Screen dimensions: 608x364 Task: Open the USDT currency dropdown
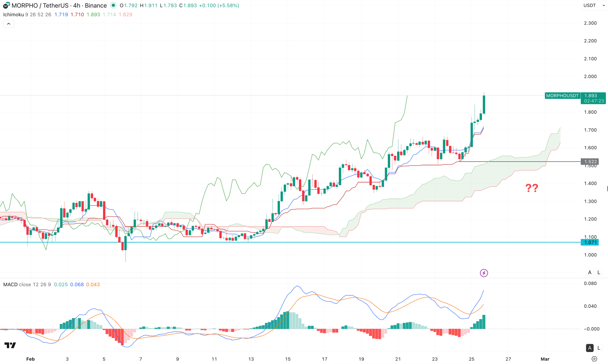coord(594,5)
